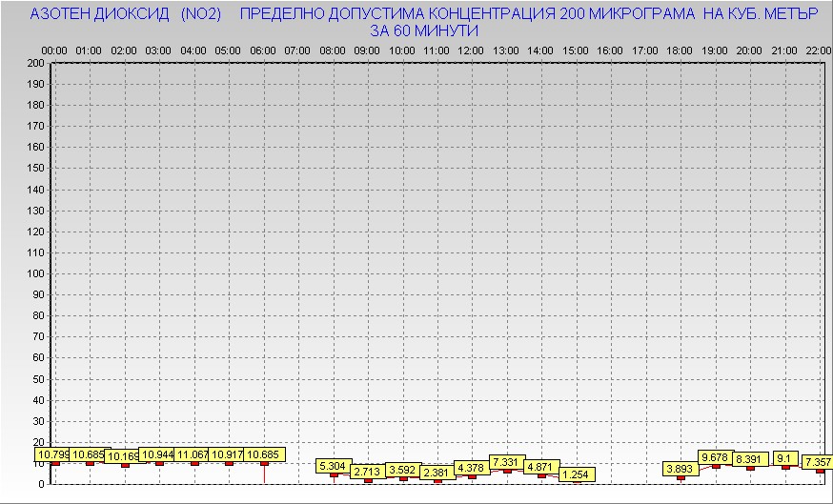Select the 11.067 value label
833x504 pixels.
point(193,455)
